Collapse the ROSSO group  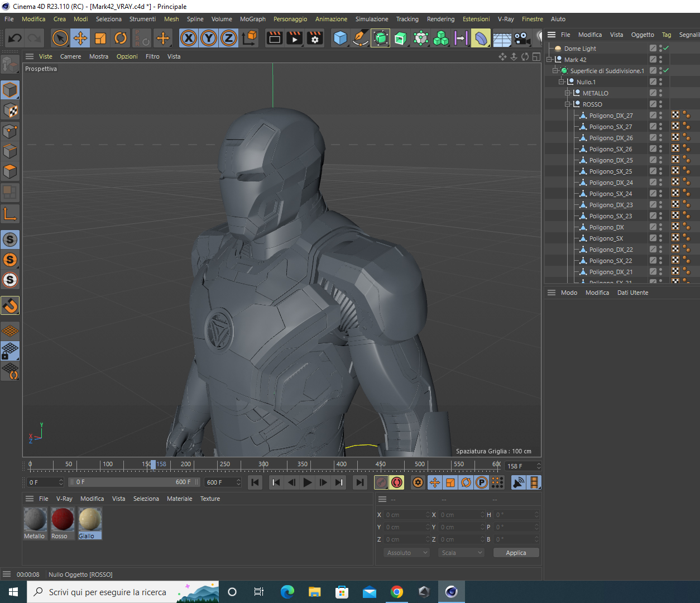point(568,104)
